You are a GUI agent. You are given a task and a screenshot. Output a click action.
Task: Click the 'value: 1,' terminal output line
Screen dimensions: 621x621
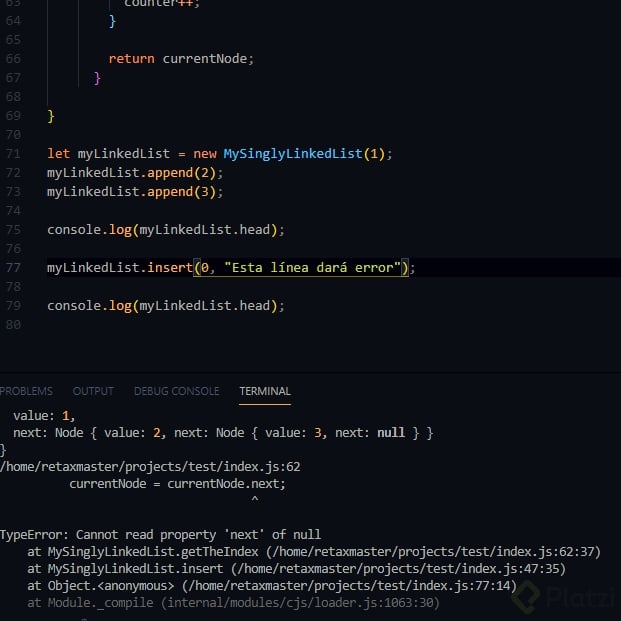click(44, 415)
